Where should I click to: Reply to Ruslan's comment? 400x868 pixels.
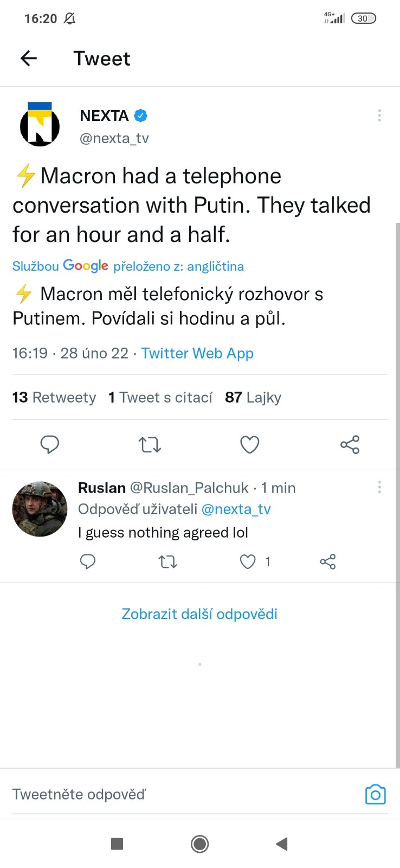click(88, 561)
